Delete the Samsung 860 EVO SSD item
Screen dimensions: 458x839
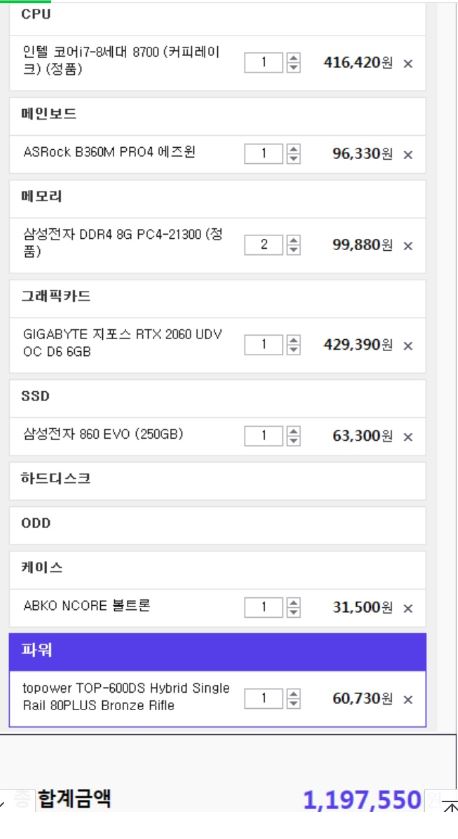(408, 437)
